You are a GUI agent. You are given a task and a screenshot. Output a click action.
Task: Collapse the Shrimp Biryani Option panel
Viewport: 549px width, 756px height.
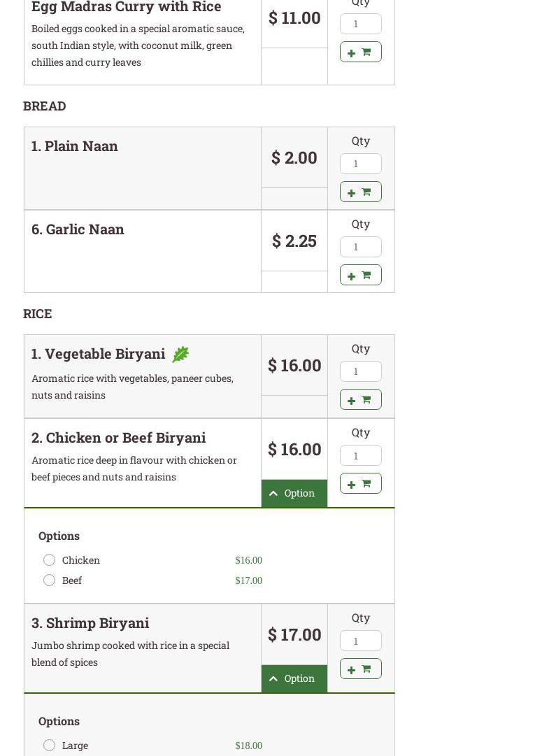(x=294, y=678)
